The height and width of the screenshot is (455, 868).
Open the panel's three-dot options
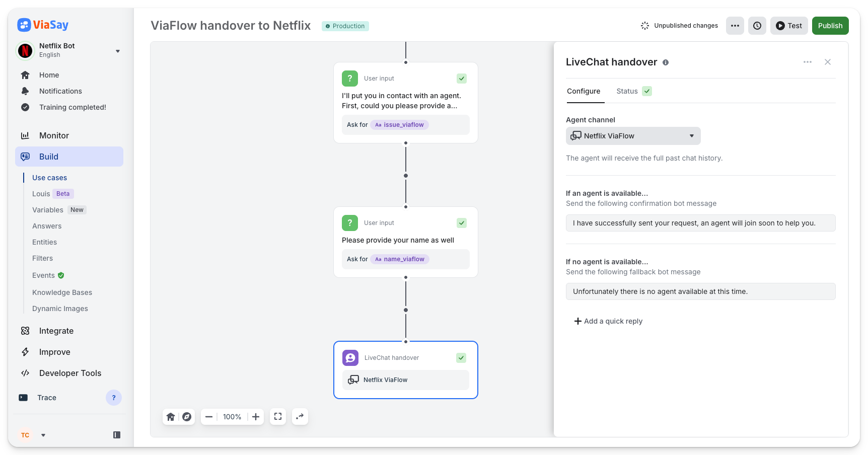[808, 62]
